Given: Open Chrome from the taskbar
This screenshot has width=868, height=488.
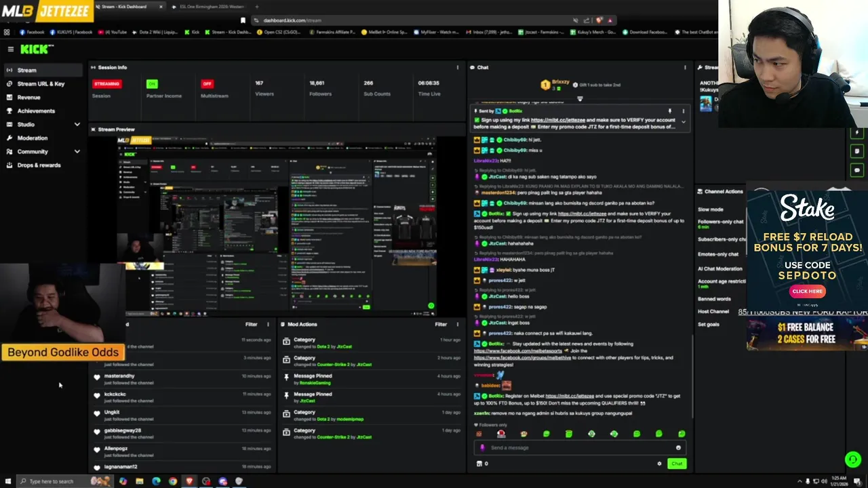Looking at the screenshot, I should [x=172, y=481].
